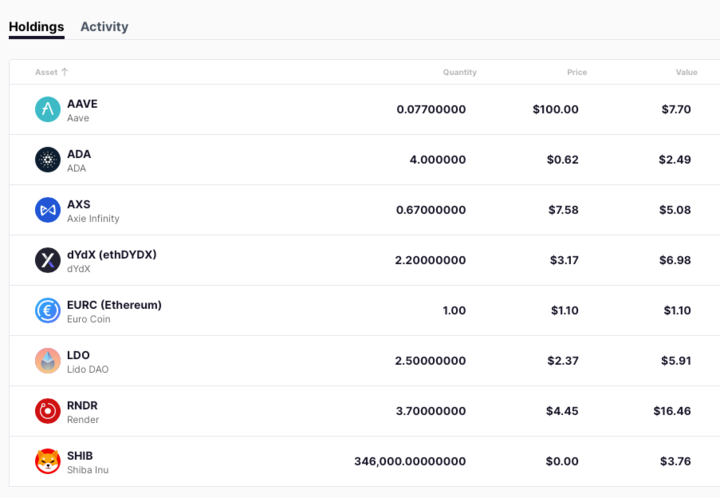
Task: Select AAVE quantity 0.07700000
Action: point(431,109)
